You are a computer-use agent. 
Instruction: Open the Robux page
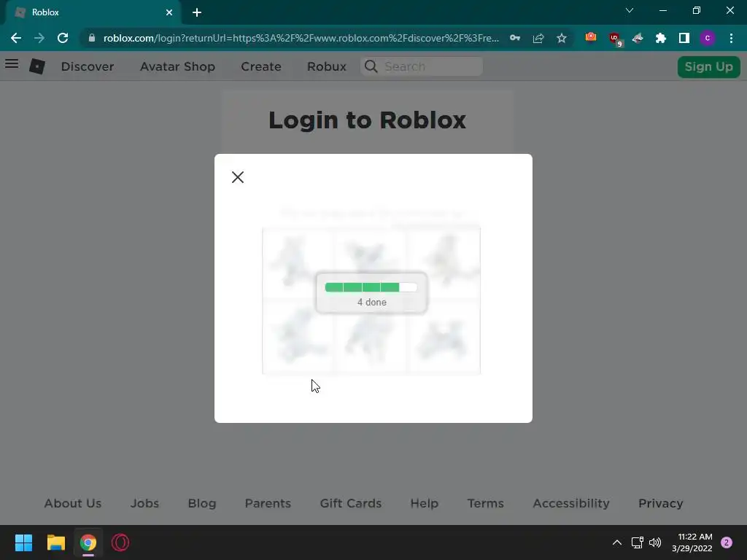pyautogui.click(x=326, y=66)
